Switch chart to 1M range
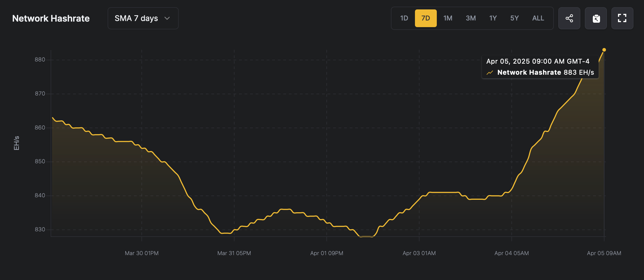644x280 pixels. (x=448, y=18)
